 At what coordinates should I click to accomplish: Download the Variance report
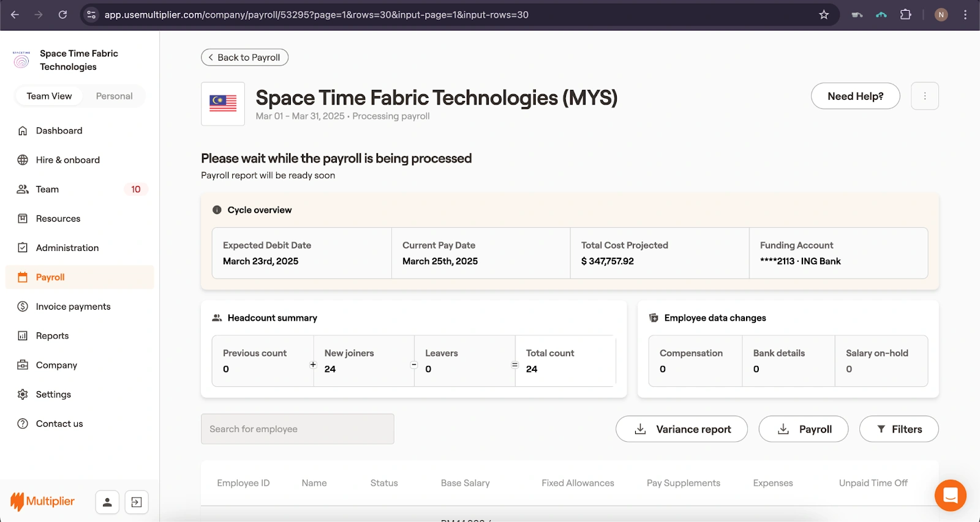682,429
